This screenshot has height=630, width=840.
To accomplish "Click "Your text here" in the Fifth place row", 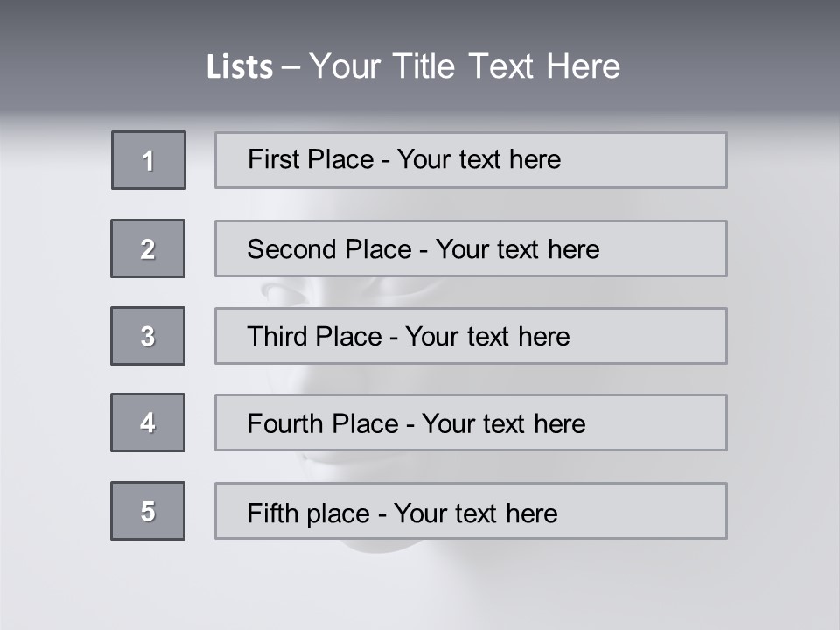I will point(475,513).
